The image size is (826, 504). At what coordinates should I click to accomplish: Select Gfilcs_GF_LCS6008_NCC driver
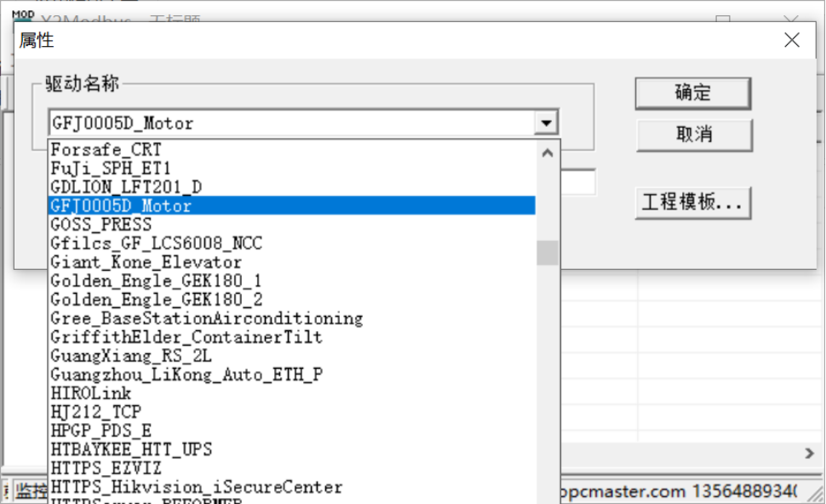point(292,243)
